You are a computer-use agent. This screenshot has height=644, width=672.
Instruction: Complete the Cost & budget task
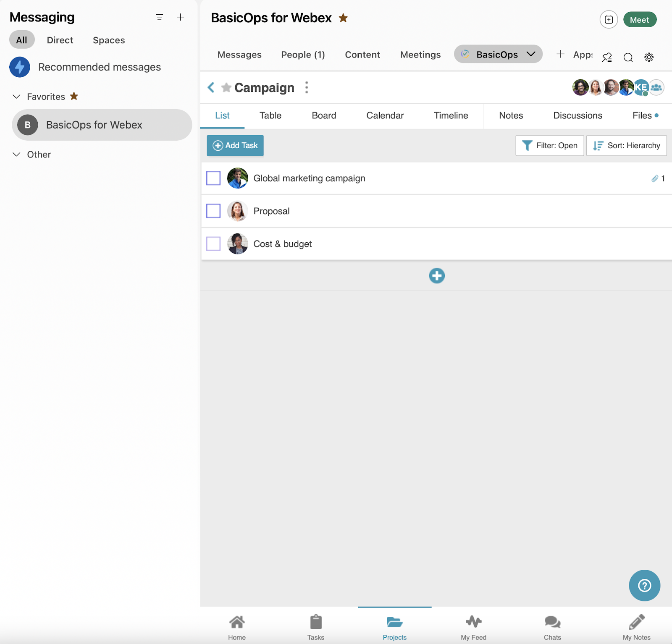click(213, 243)
